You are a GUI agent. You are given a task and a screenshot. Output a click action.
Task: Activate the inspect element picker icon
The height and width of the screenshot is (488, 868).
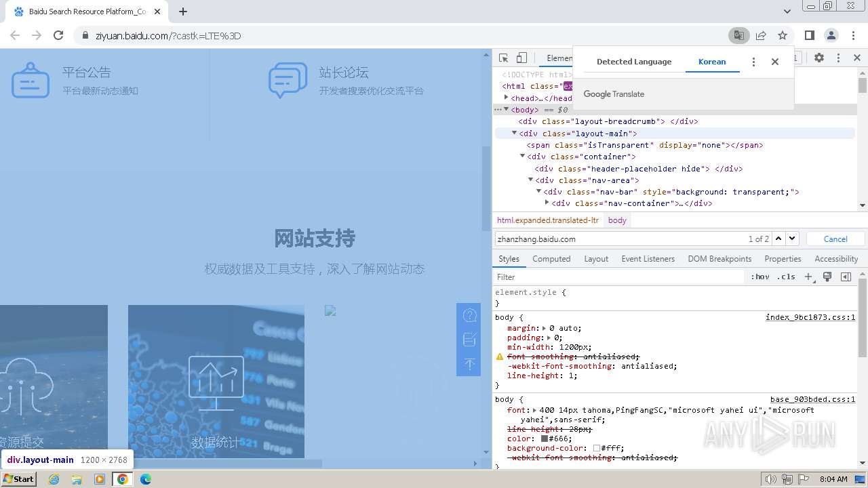(503, 58)
